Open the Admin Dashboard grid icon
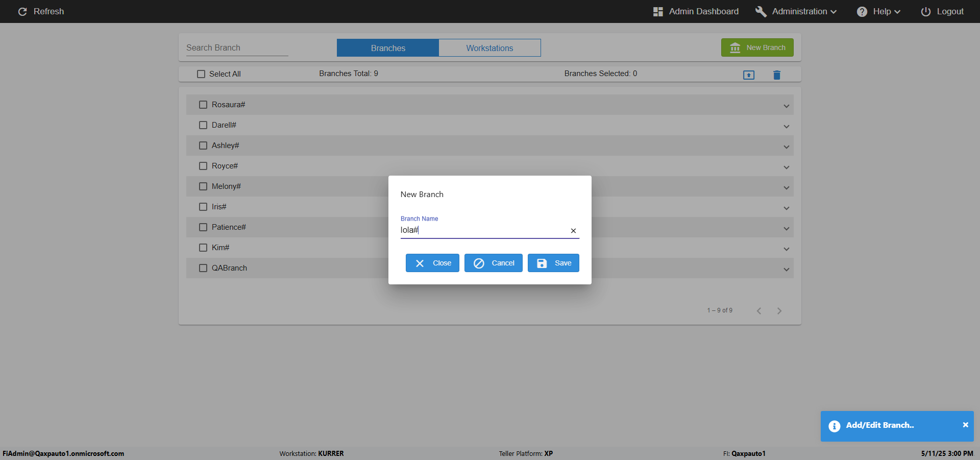Viewport: 980px width, 460px height. (x=658, y=11)
